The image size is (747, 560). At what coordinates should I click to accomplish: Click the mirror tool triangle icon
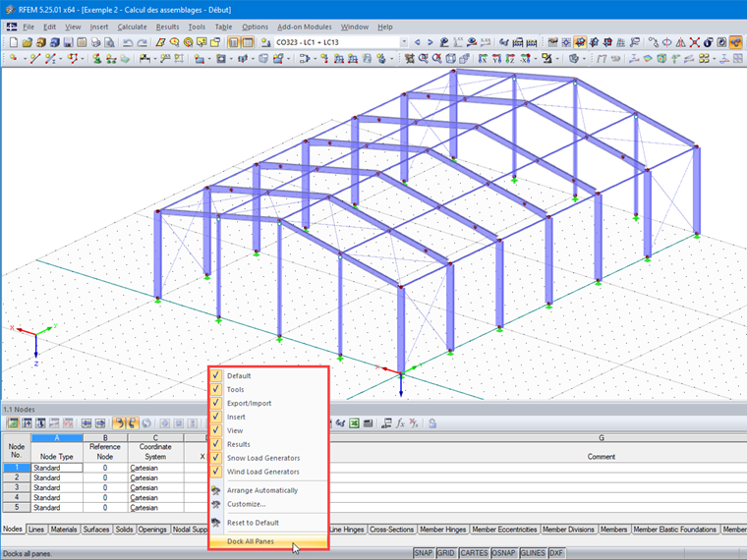click(x=681, y=42)
